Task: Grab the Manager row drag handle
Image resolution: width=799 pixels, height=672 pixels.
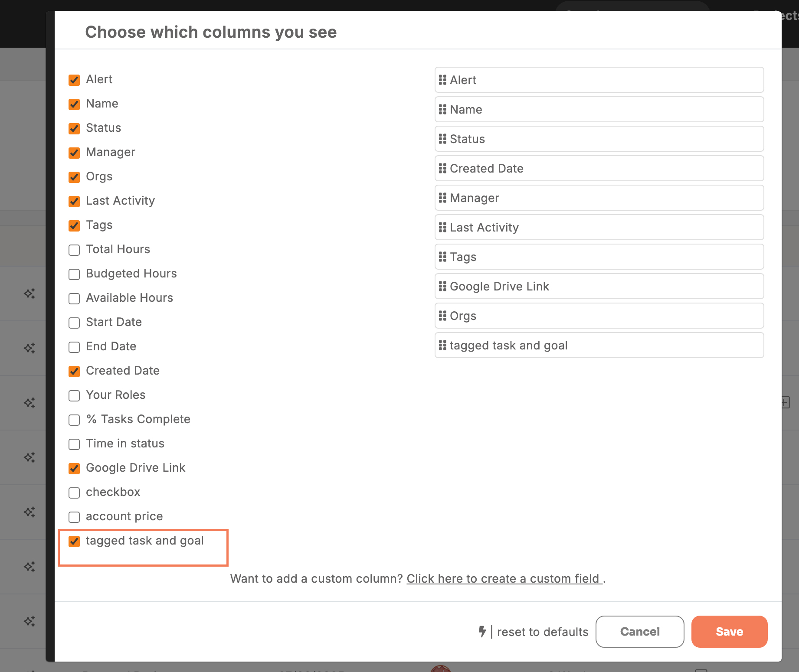Action: pyautogui.click(x=442, y=198)
